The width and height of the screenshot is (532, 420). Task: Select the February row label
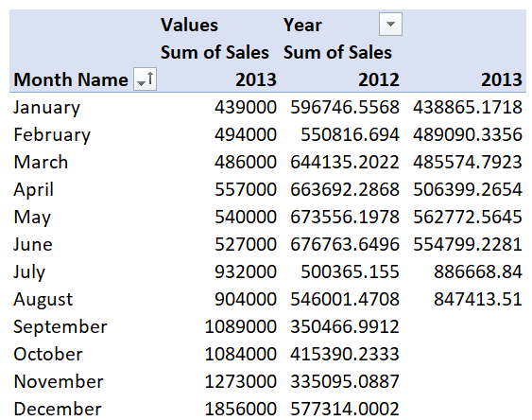(52, 135)
